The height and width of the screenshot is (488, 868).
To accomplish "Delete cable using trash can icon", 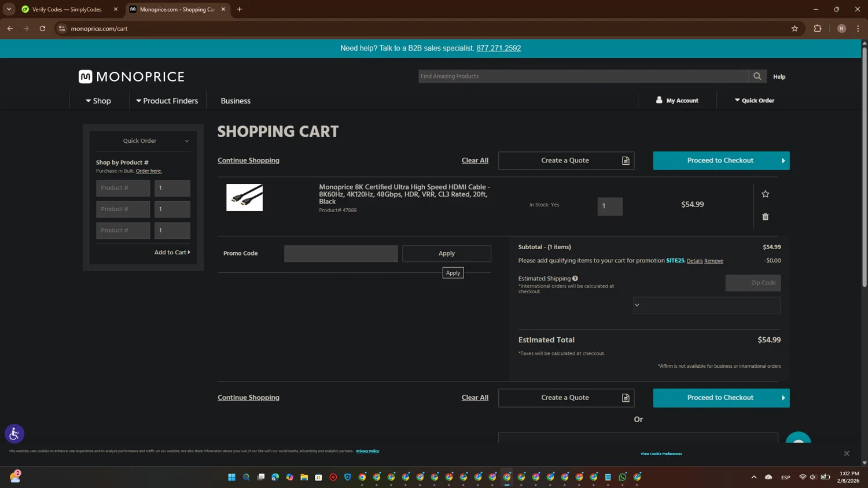I will tap(765, 217).
